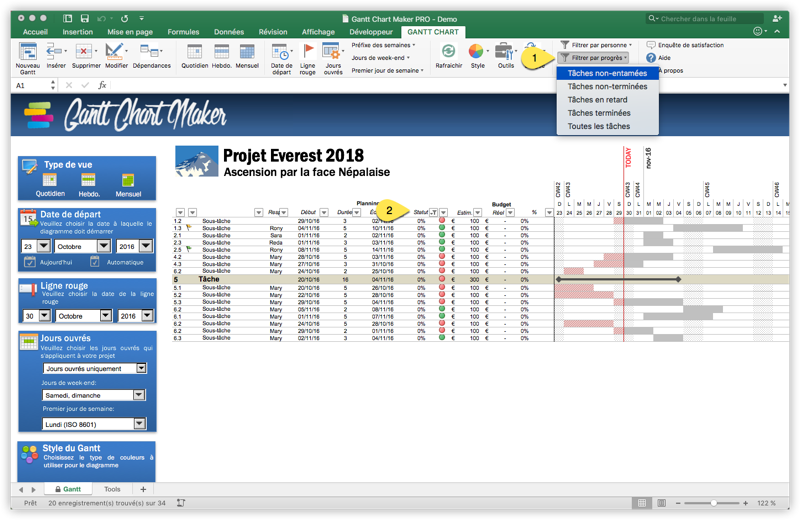Select Tâches non-entamées menu item
The image size is (800, 520).
[x=607, y=73]
